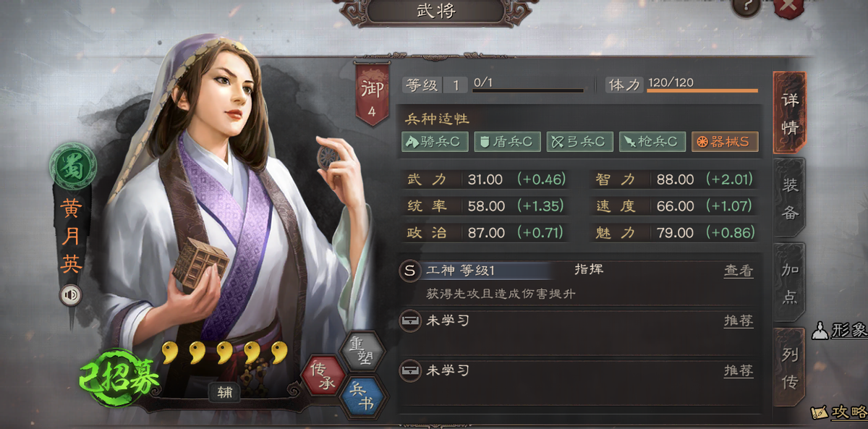The height and width of the screenshot is (429, 868).
Task: Select the 器械S troop aptitude badge
Action: tap(725, 142)
